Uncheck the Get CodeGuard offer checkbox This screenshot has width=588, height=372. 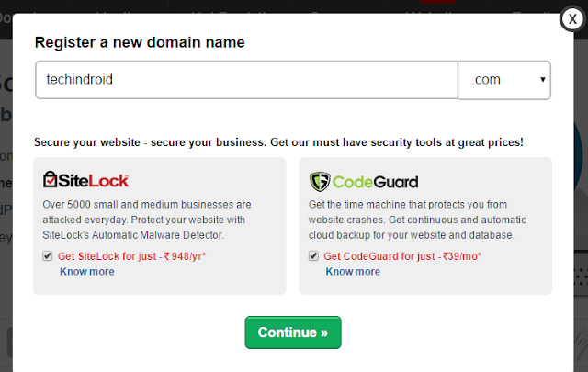pyautogui.click(x=313, y=256)
